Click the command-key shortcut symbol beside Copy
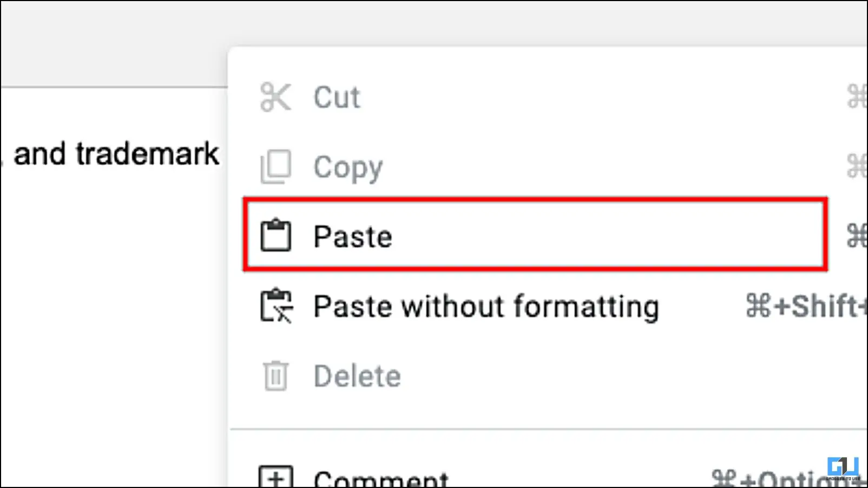Viewport: 868px width, 488px height. click(857, 167)
